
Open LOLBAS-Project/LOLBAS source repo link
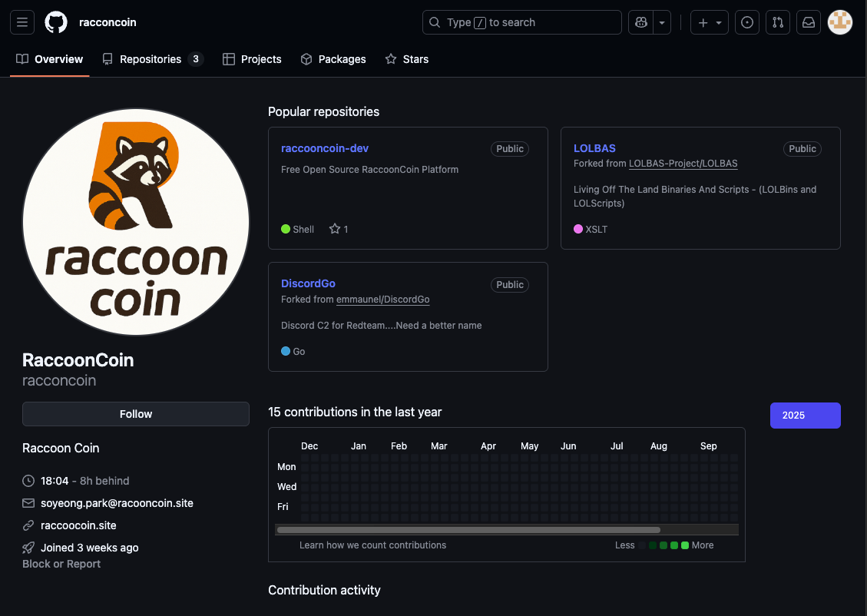point(683,163)
